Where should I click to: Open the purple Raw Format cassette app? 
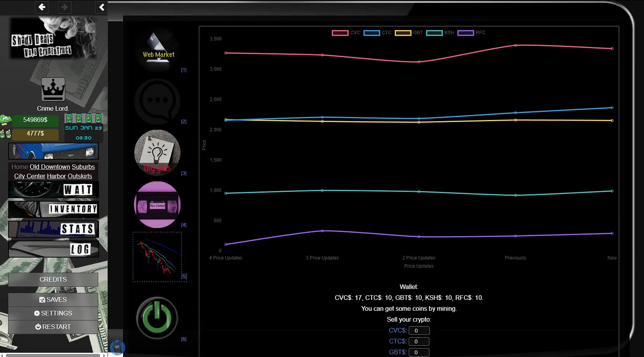click(157, 204)
